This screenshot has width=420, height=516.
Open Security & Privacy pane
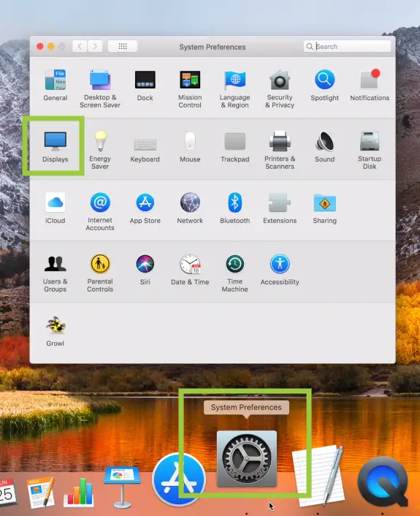pos(280,88)
